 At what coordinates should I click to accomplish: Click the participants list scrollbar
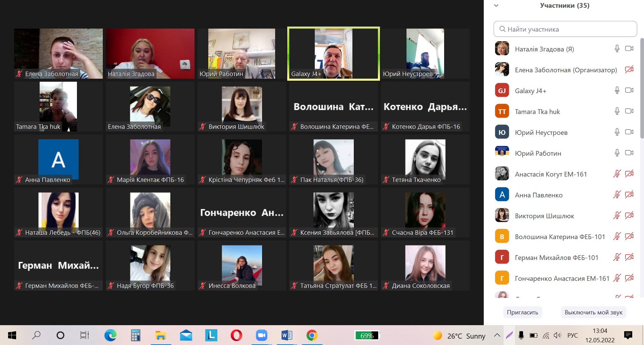642,87
